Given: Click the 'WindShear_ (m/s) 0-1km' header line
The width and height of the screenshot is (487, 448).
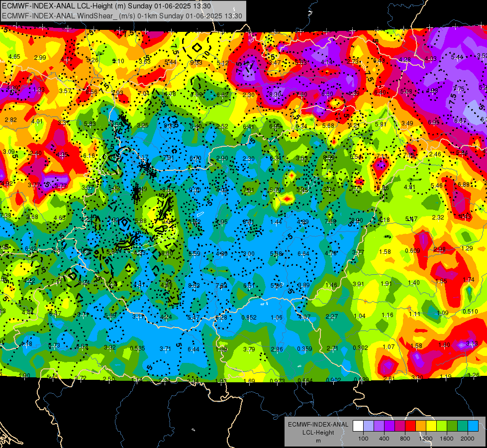Looking at the screenshot, I should [x=122, y=16].
